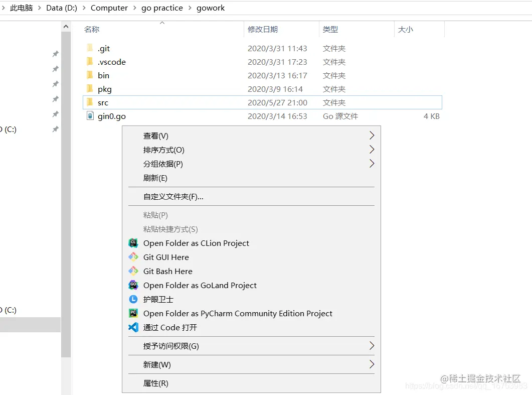This screenshot has height=395, width=532.
Task: Choose Open Folder as CLion Project
Action: coord(251,243)
